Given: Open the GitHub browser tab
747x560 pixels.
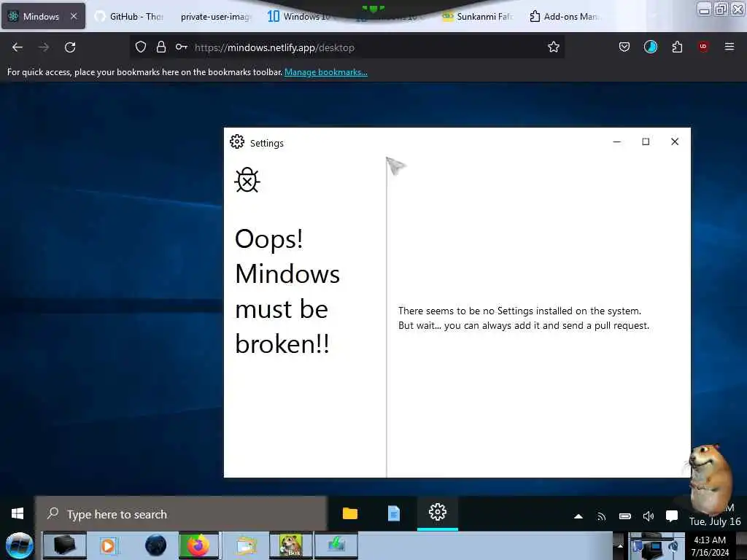Looking at the screenshot, I should 128,16.
